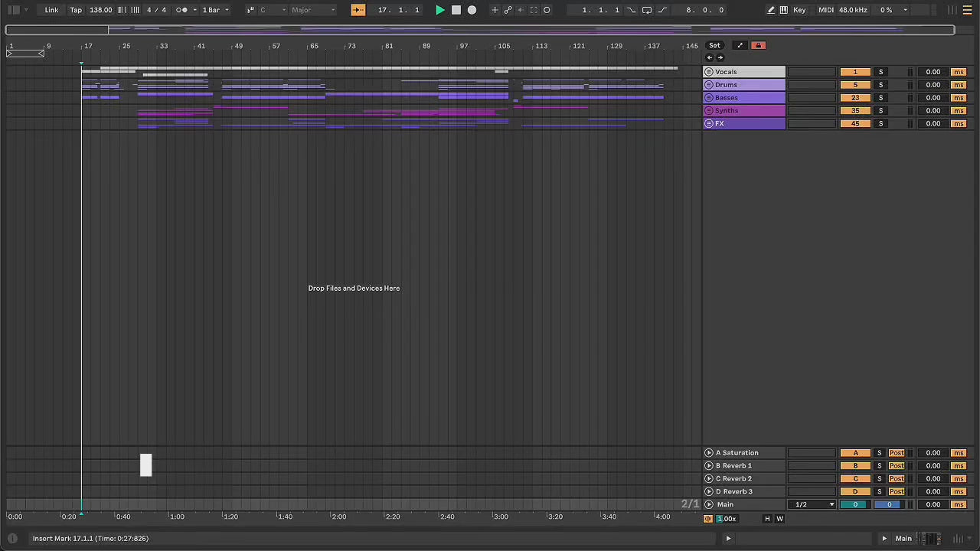The image size is (980, 551).
Task: Toggle the computer MIDI keyboard icon
Action: [783, 10]
